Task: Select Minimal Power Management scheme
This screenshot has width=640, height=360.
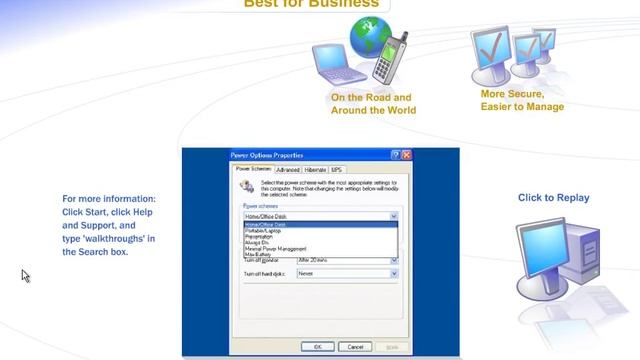Action: tap(320, 249)
